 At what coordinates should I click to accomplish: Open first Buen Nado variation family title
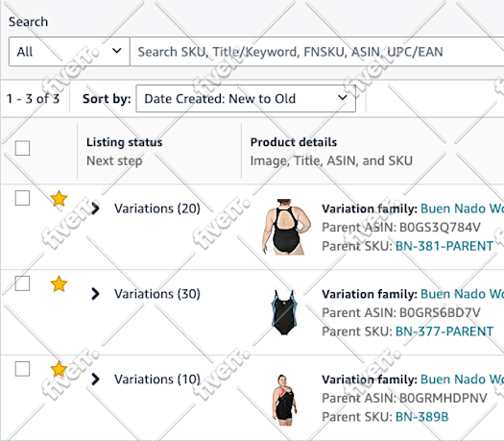tap(462, 208)
